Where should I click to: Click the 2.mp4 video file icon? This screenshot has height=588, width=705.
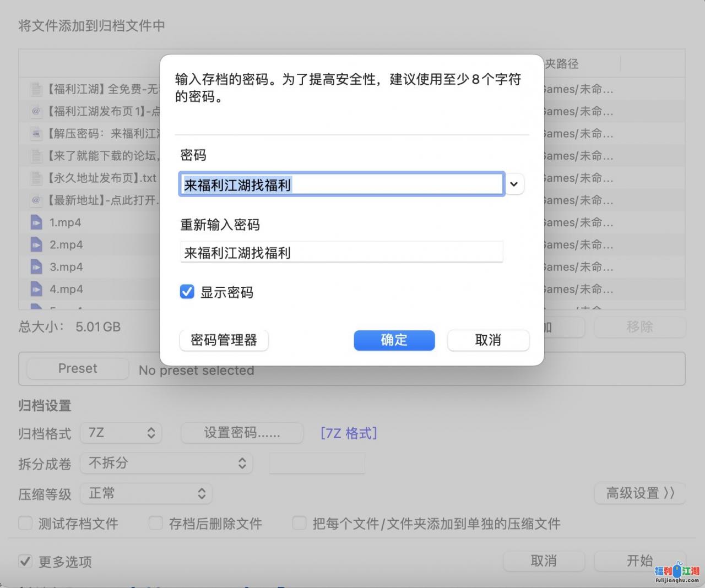(36, 245)
